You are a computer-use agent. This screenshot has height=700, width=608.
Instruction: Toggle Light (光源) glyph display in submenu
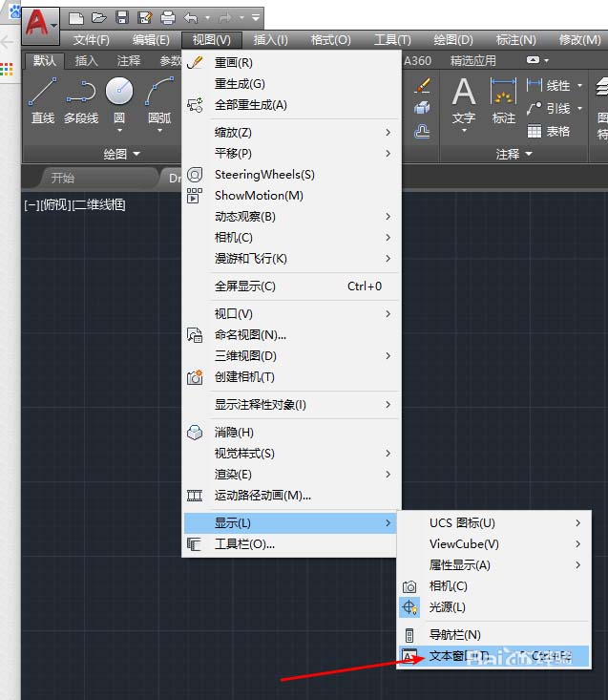[x=493, y=607]
